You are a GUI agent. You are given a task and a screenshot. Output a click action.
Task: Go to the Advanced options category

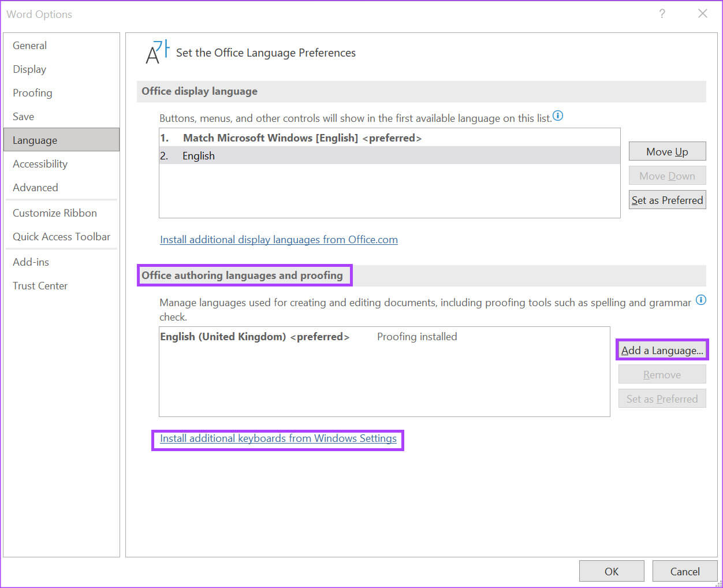[x=61, y=188]
